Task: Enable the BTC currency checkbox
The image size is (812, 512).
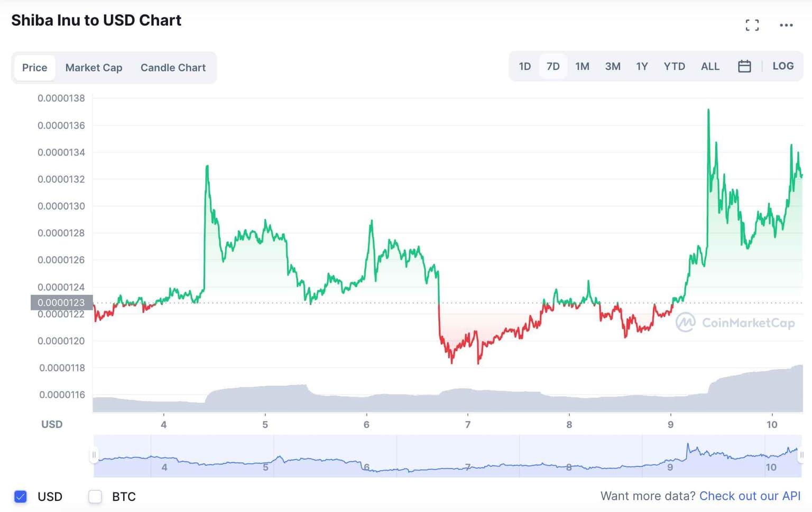Action: coord(95,497)
